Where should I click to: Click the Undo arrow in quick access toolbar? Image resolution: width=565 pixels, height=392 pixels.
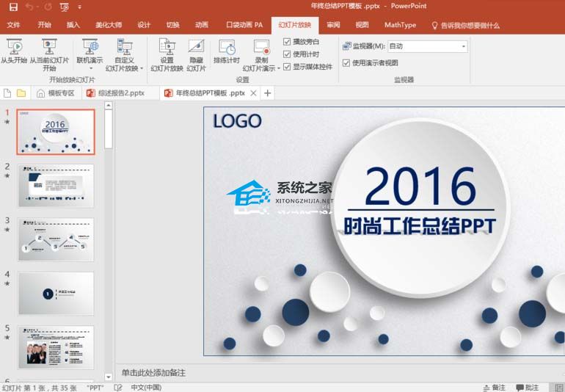(x=31, y=7)
